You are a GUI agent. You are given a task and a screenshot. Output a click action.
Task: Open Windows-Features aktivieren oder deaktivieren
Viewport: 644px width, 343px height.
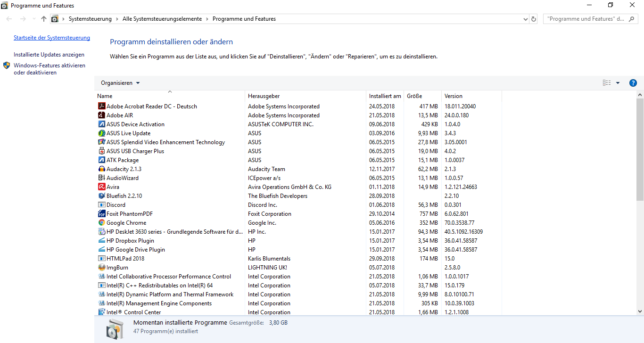click(50, 69)
